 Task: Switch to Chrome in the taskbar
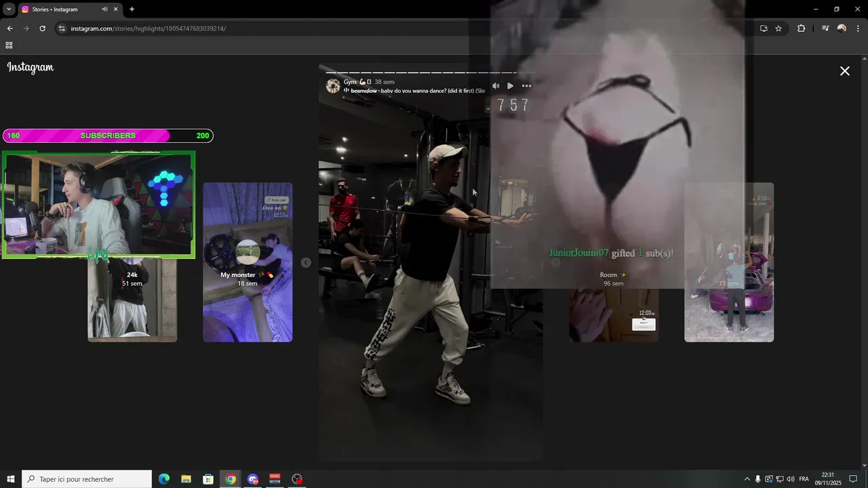tap(231, 479)
